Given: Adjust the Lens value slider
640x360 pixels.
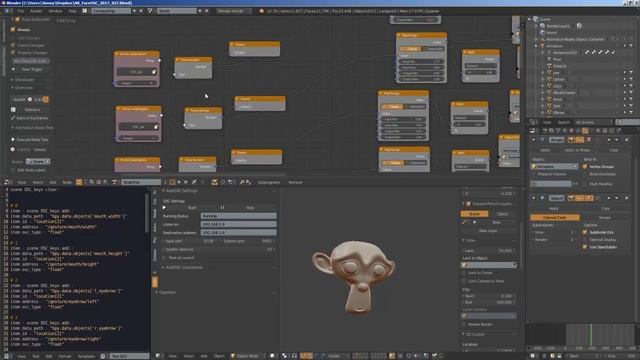Looking at the screenshot, I should (x=489, y=250).
